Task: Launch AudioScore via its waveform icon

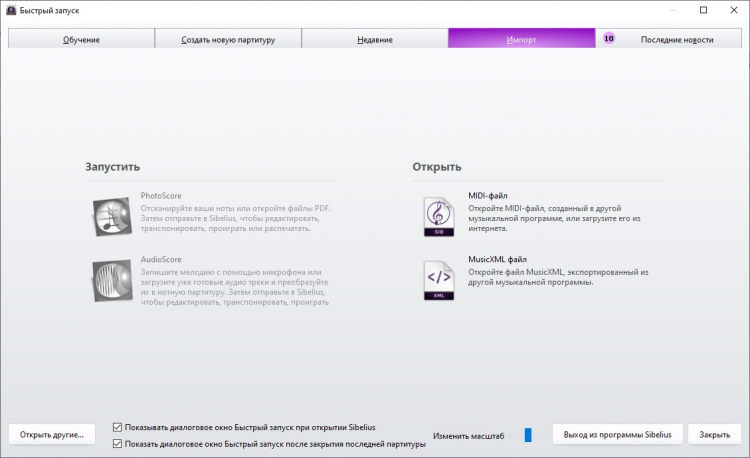Action: (112, 281)
